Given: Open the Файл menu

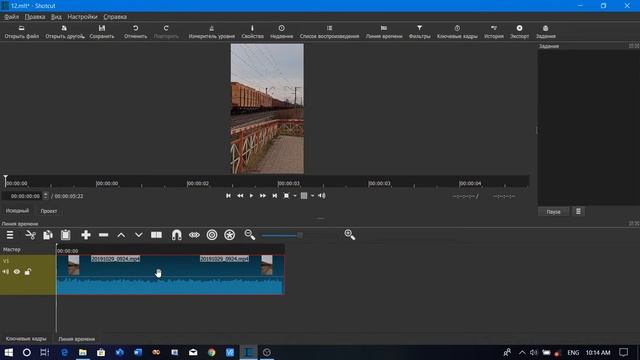Looking at the screenshot, I should (x=11, y=17).
